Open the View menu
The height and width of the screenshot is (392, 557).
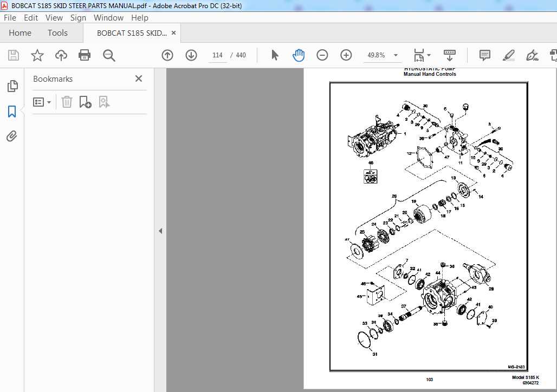(54, 18)
